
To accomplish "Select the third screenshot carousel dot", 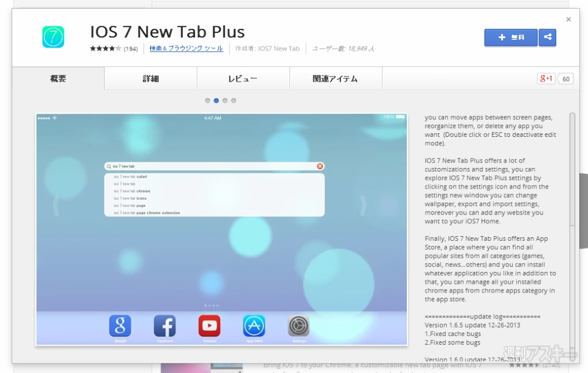I will (x=225, y=100).
